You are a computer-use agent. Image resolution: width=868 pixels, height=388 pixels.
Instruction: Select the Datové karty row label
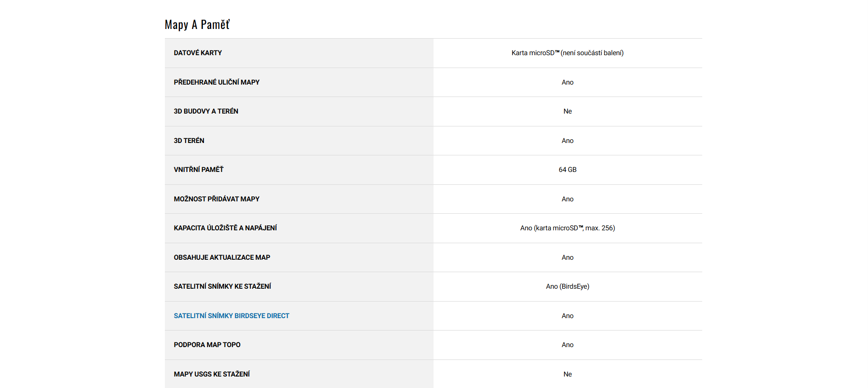[197, 53]
